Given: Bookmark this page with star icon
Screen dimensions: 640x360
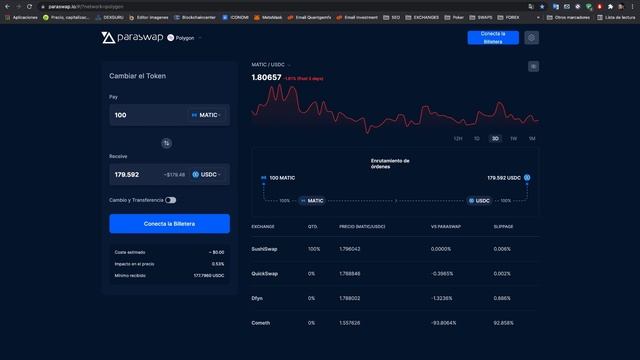Looking at the screenshot, I should pos(542,7).
